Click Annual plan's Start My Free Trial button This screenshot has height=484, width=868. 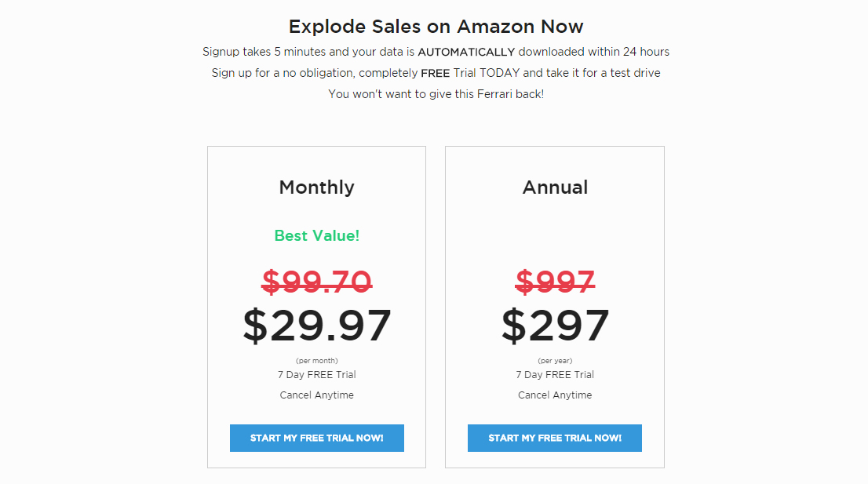(x=555, y=438)
